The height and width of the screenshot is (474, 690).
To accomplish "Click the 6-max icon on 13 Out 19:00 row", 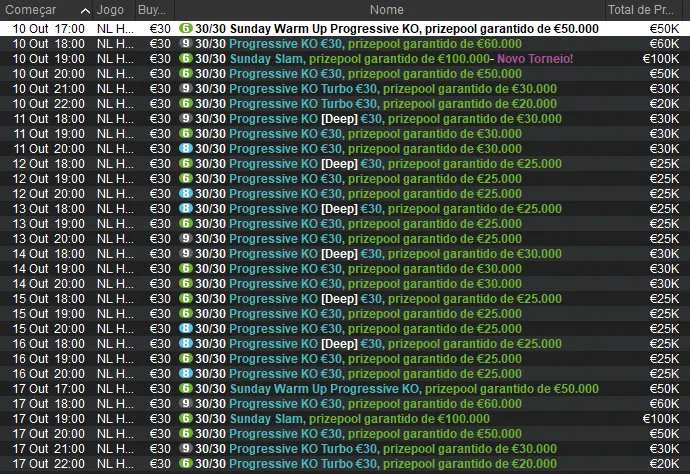I will point(186,223).
